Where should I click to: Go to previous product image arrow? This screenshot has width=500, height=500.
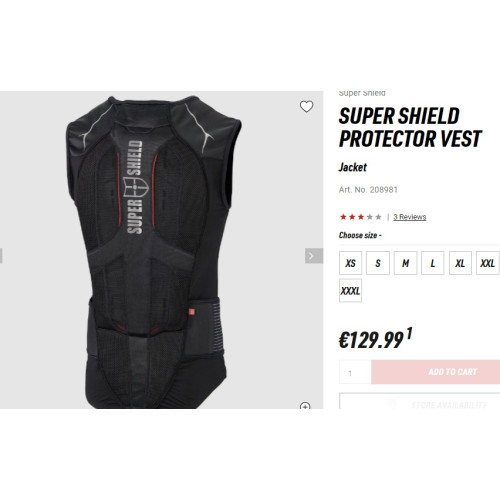click(1, 256)
